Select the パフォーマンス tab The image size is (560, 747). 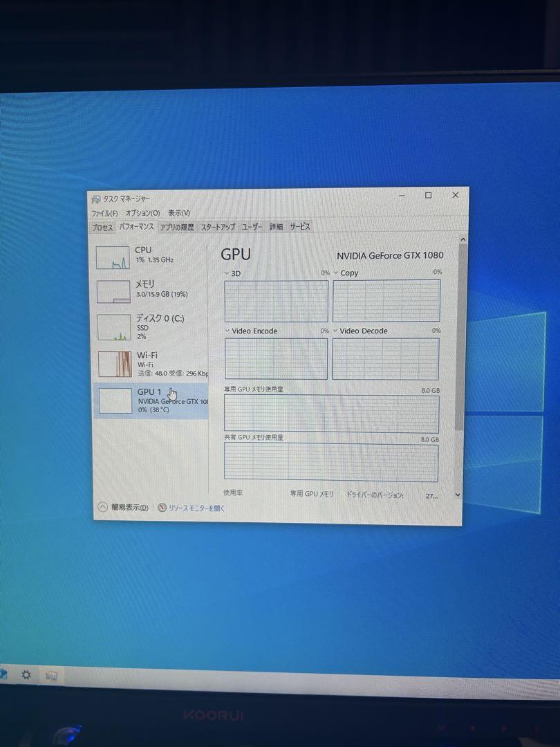click(x=137, y=227)
